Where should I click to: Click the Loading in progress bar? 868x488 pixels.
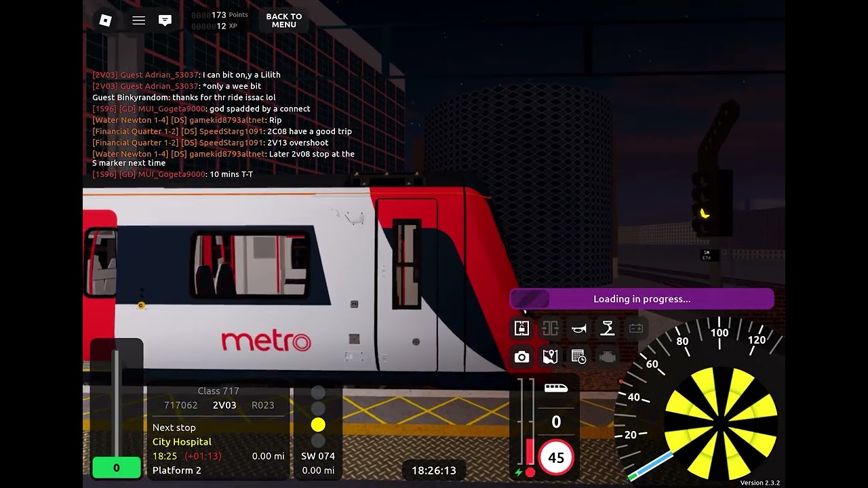[x=642, y=299]
